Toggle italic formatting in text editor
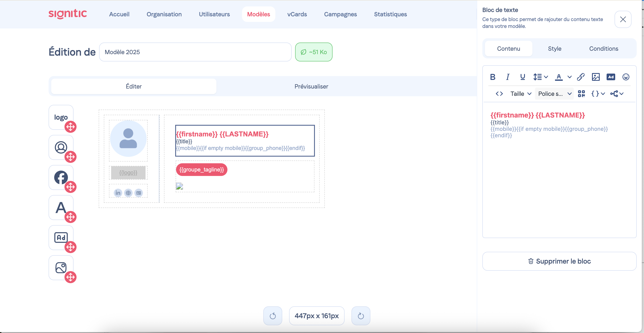Screen dimensions: 644x333 508,77
